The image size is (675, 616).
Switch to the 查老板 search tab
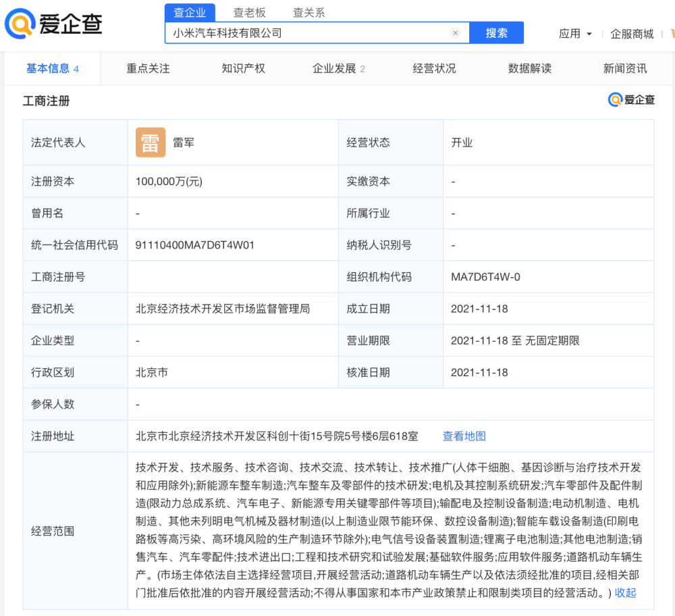pos(249,12)
